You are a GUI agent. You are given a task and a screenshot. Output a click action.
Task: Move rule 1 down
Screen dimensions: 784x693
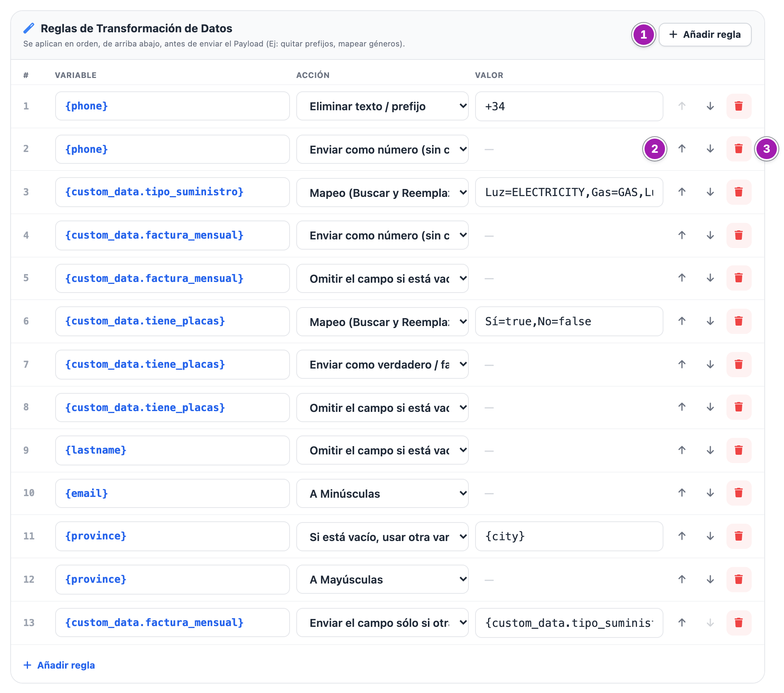(710, 106)
